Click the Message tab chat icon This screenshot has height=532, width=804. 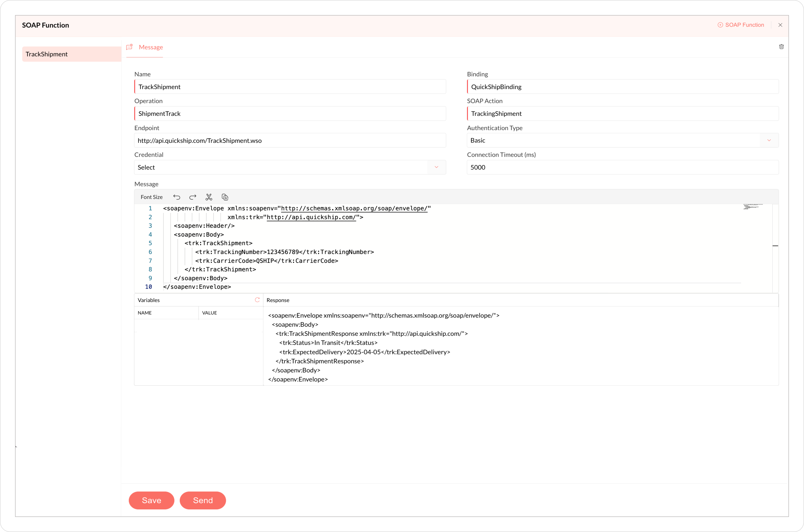[x=129, y=47]
